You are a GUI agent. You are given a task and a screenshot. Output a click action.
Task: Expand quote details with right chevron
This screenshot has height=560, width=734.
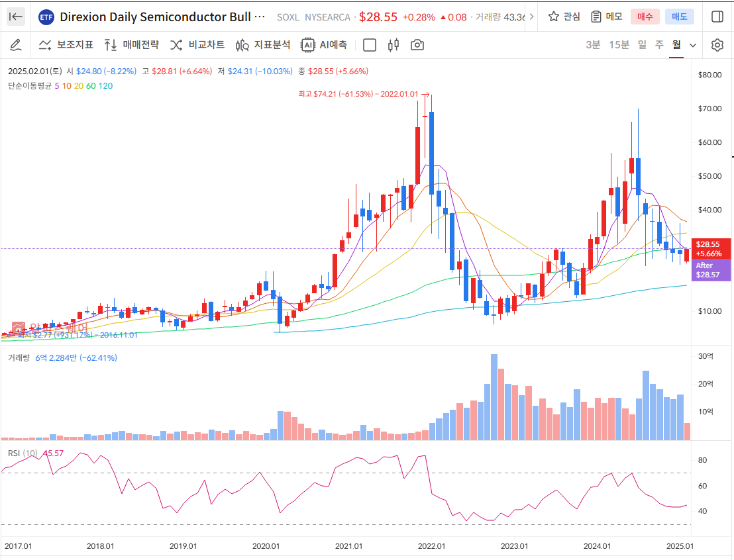[531, 17]
